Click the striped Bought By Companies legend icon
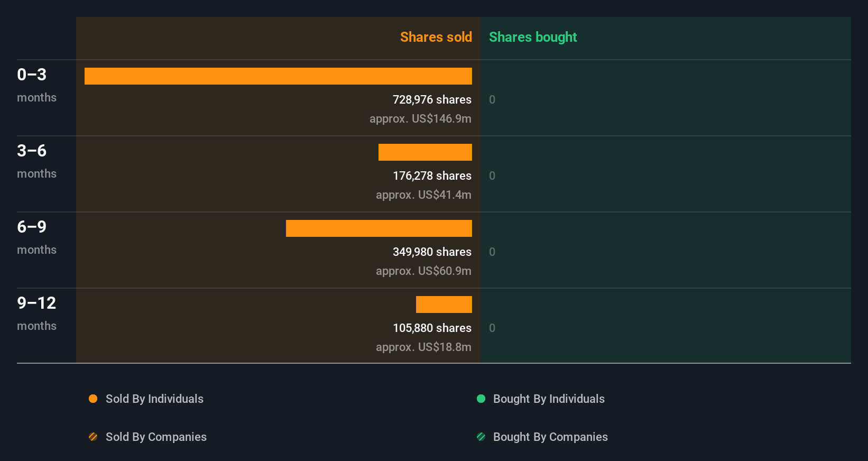 pyautogui.click(x=481, y=437)
